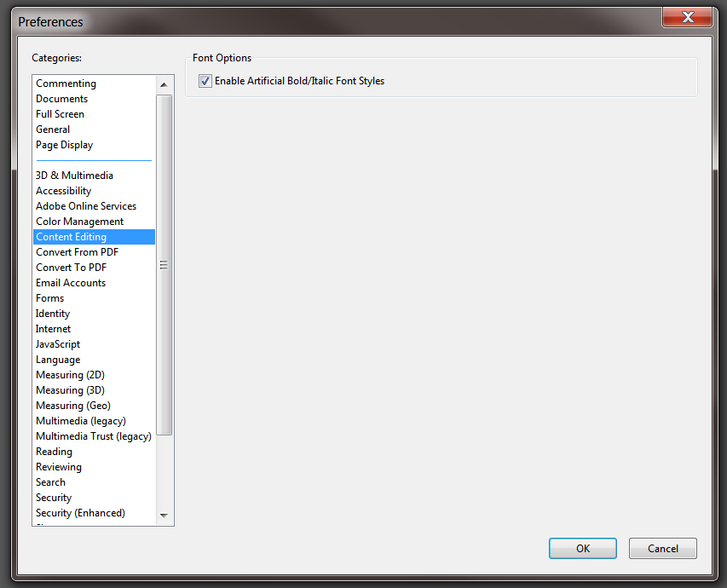Viewport: 727px width, 588px height.
Task: Select the Accessibility category
Action: coord(63,190)
